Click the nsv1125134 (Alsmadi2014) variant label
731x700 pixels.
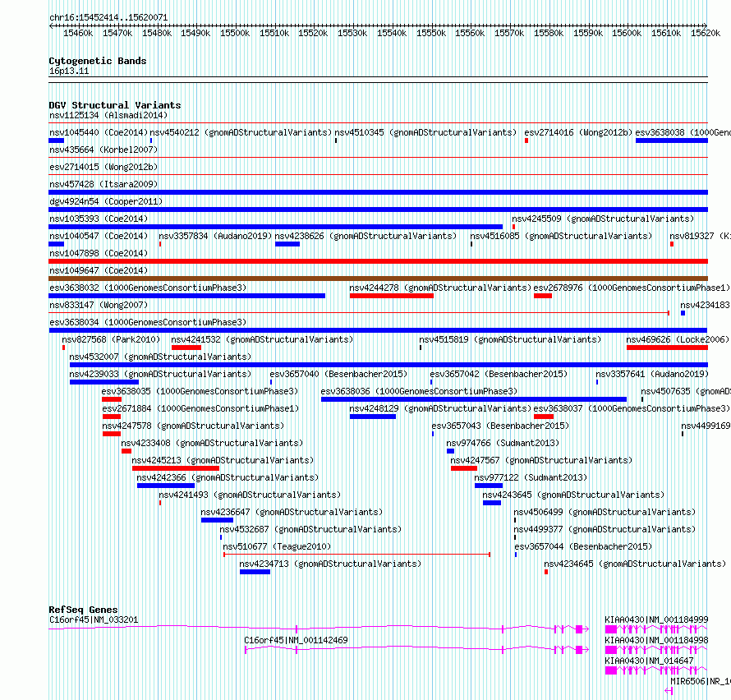[108, 115]
